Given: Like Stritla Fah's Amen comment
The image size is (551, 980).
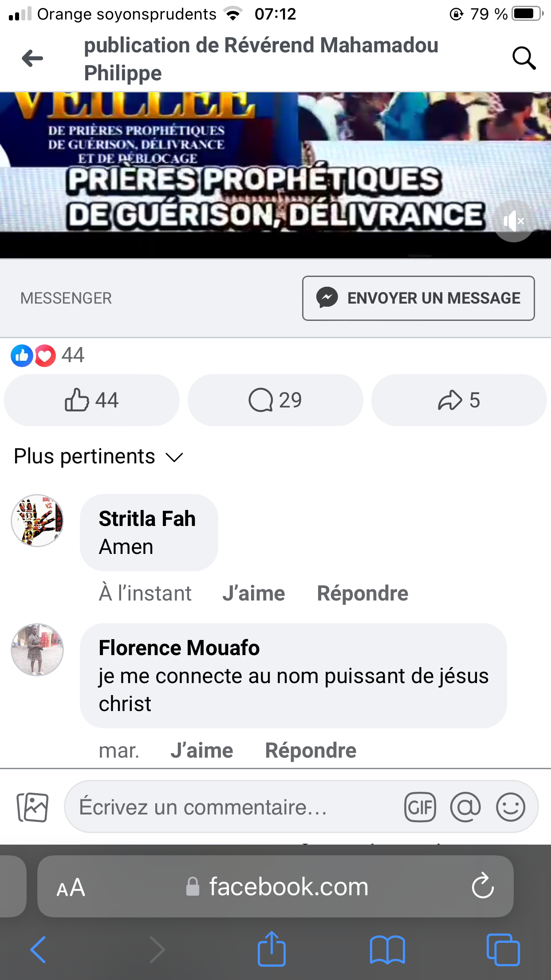Looking at the screenshot, I should [253, 593].
